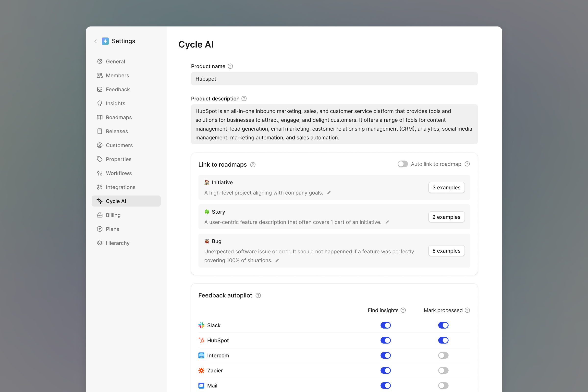Click the help icon after Auto link to roadmap
The height and width of the screenshot is (392, 588).
point(467,164)
